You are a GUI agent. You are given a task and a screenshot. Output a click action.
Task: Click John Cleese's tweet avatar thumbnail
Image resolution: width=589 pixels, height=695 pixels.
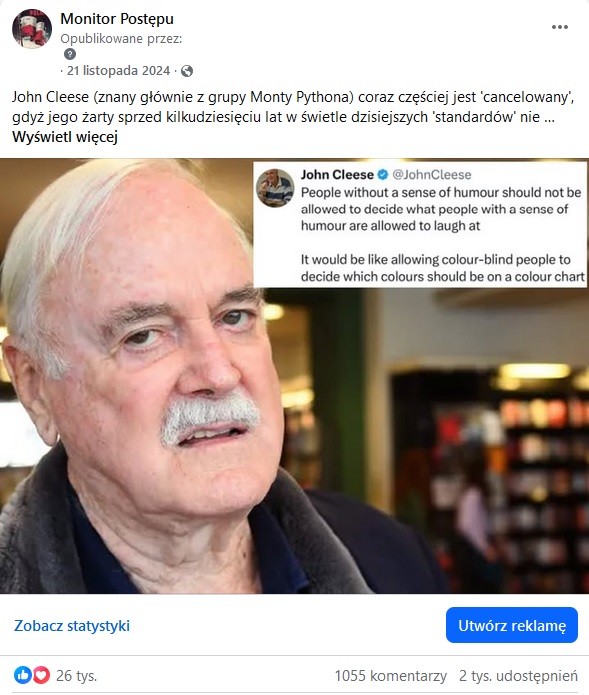click(x=275, y=188)
